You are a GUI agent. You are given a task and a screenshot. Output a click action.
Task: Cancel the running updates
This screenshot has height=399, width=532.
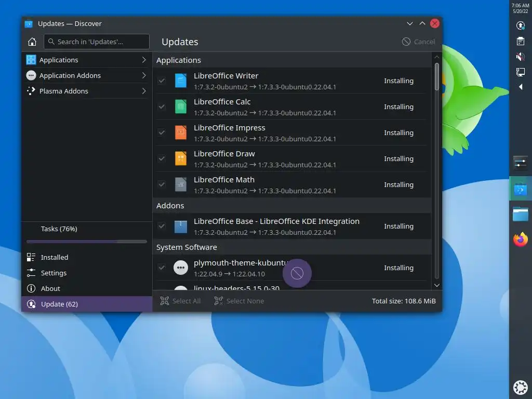pos(418,42)
